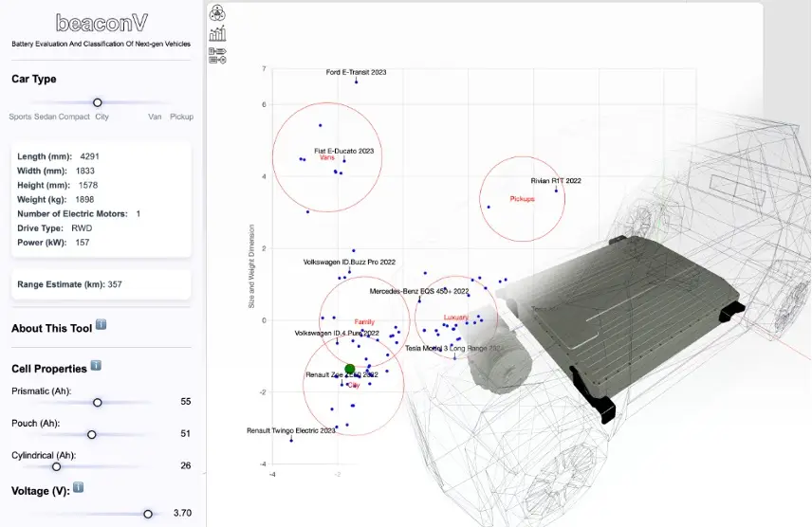812x527 pixels.
Task: Open the settings sliders list icon
Action: pyautogui.click(x=217, y=55)
